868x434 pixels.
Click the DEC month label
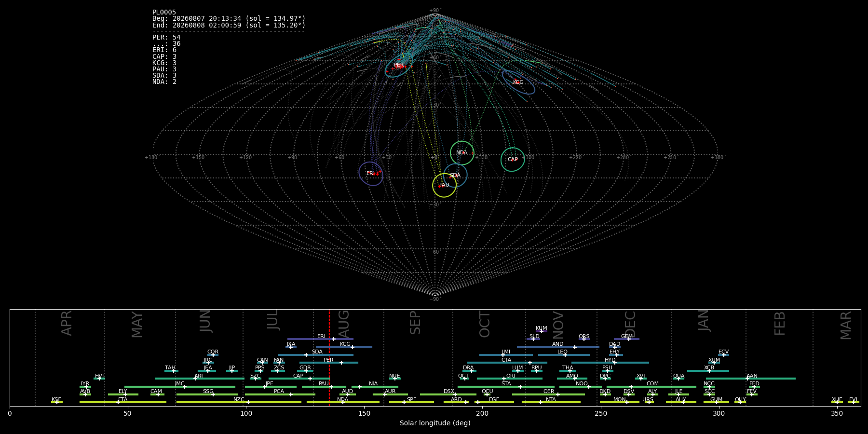coord(630,324)
